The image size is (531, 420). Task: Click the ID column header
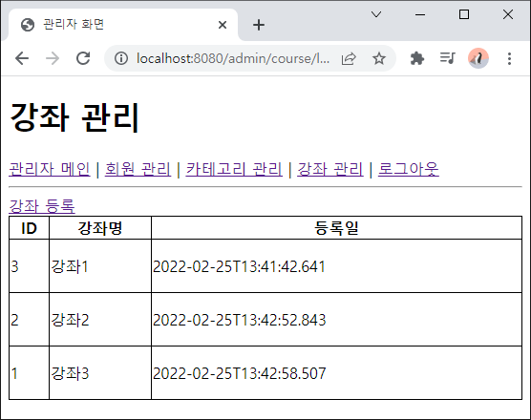[29, 228]
